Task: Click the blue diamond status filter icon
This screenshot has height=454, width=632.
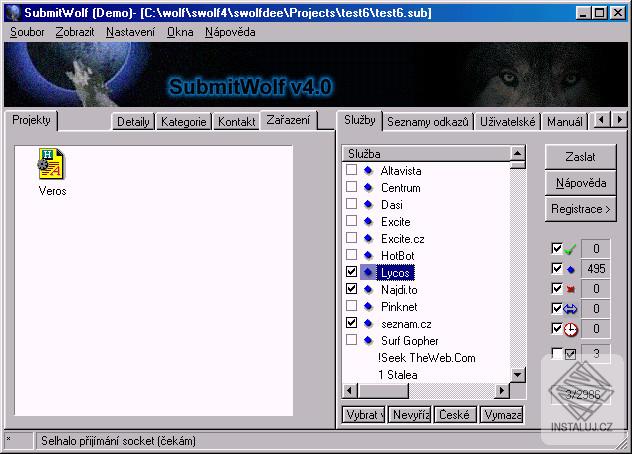Action: click(x=570, y=269)
